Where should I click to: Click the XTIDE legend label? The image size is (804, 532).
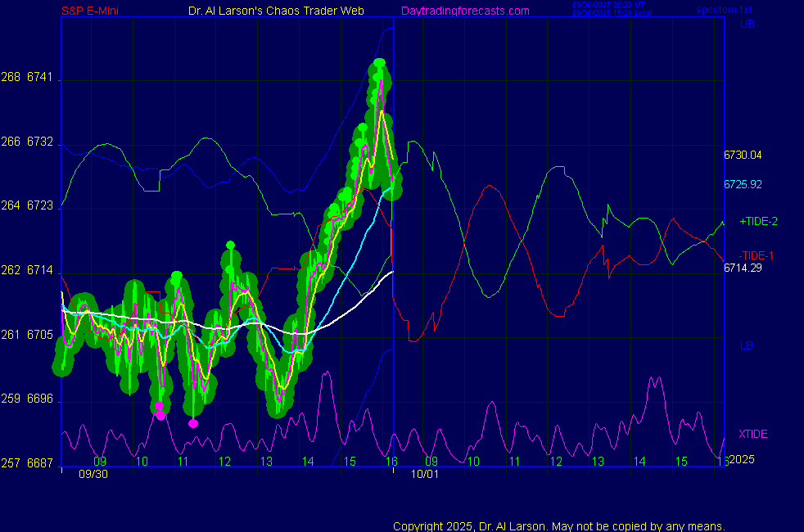point(752,434)
